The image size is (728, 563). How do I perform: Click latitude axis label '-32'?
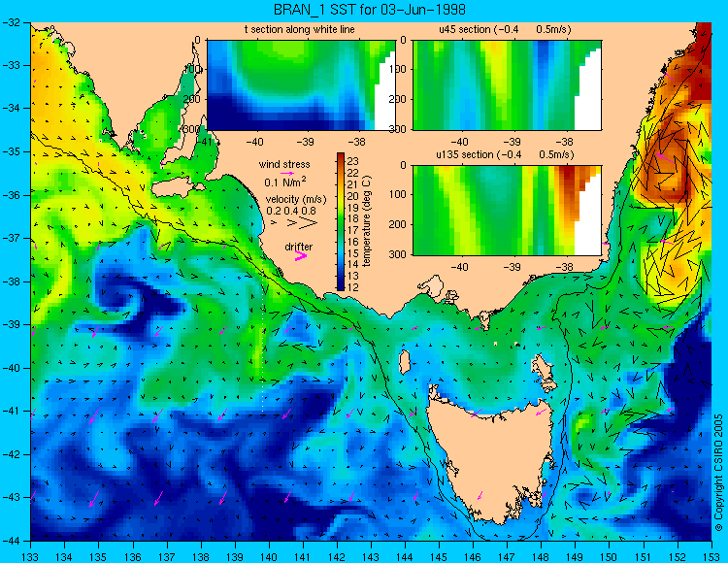pos(11,22)
